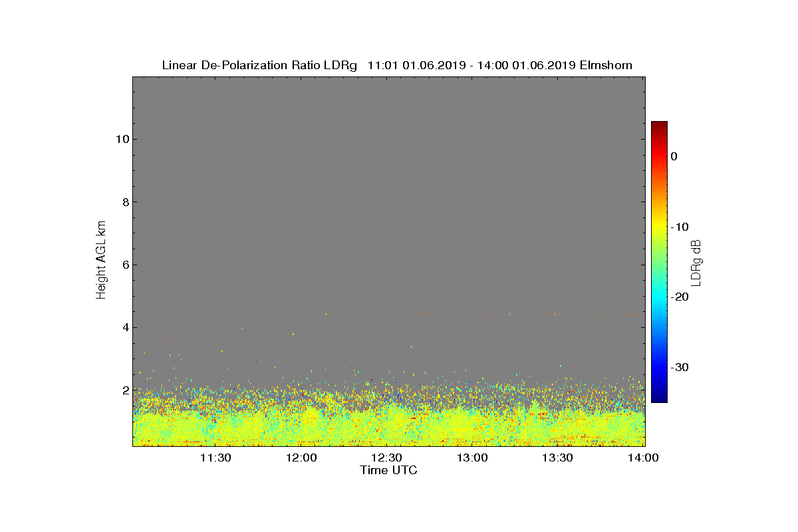Click the dark red top of colorbar
The height and width of the screenshot is (532, 798).
[x=659, y=125]
